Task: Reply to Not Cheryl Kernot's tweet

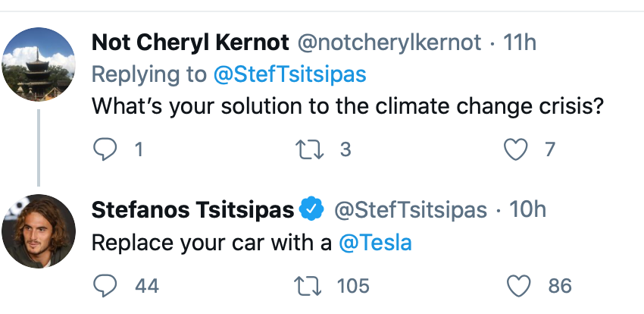Action: (105, 149)
